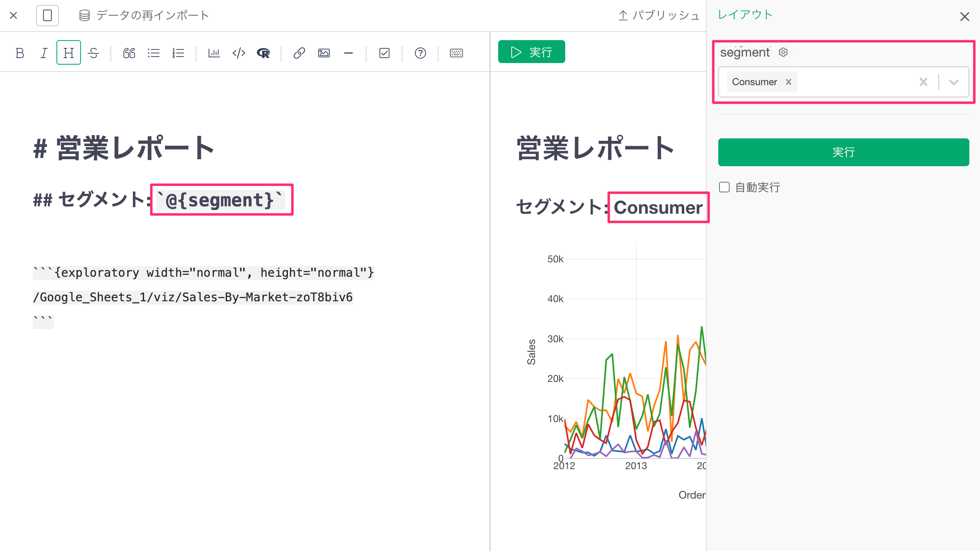Screen dimensions: 980x551
Task: Run the note with toolbar 実行 button
Action: coord(532,52)
